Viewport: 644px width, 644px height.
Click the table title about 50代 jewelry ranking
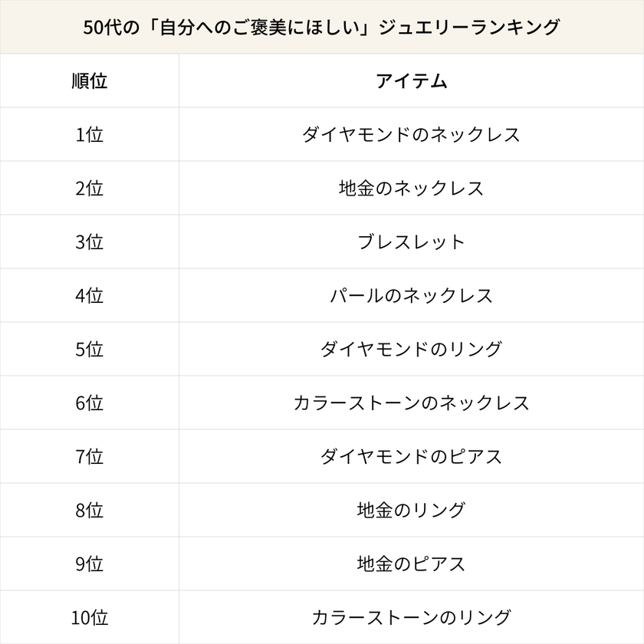click(x=322, y=28)
